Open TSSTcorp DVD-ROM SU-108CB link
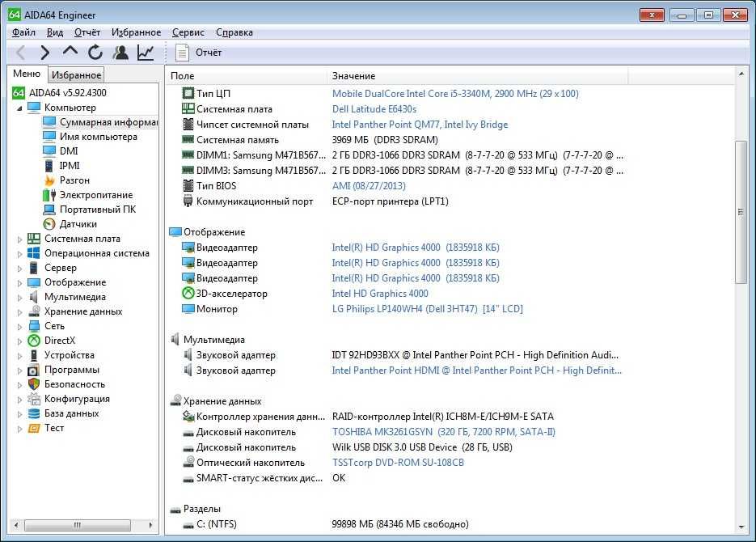The image size is (756, 542). (398, 463)
